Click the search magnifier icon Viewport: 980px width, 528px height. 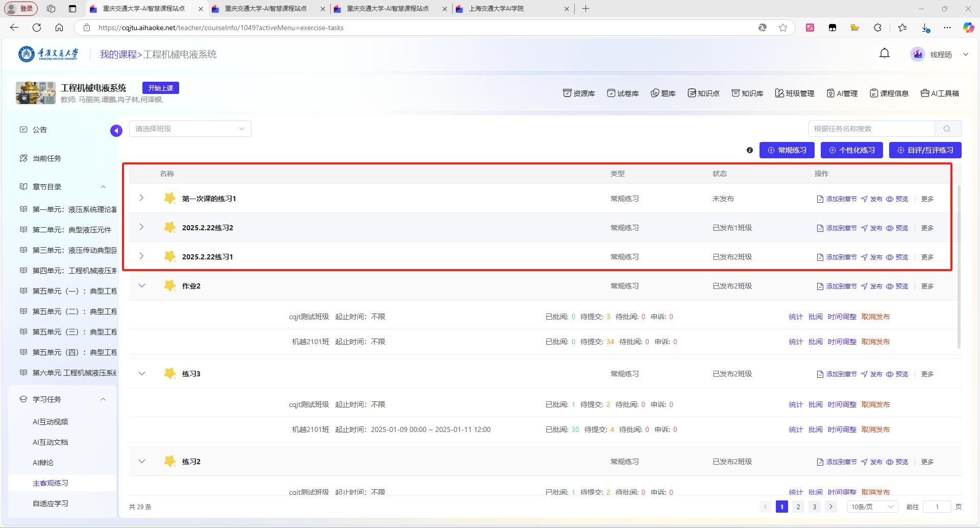pyautogui.click(x=947, y=129)
